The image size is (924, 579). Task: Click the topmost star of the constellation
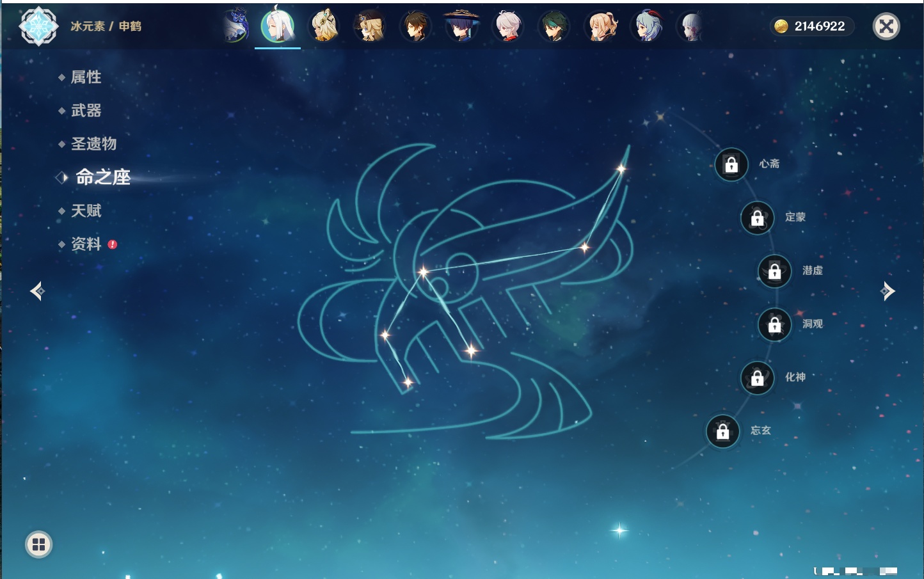621,169
